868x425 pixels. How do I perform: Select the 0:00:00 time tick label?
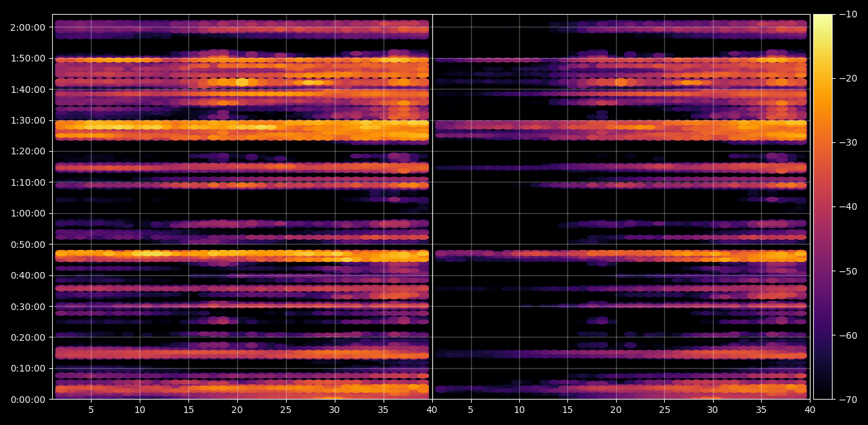[x=28, y=400]
